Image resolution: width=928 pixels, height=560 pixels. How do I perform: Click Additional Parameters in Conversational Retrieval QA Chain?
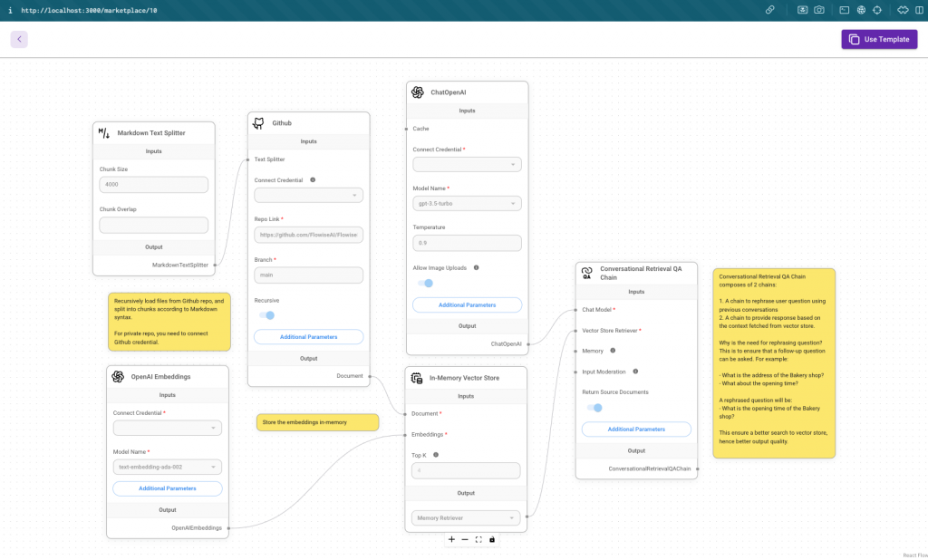[x=636, y=430]
